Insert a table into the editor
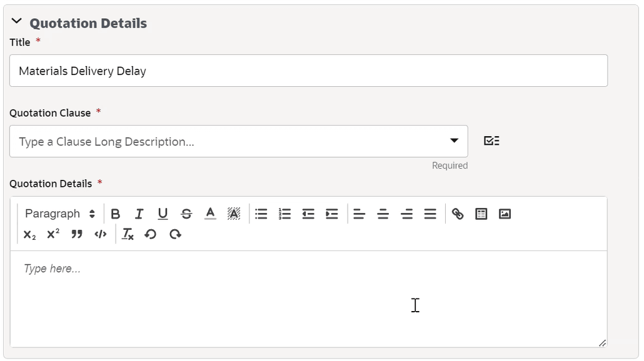The height and width of the screenshot is (361, 644). point(481,214)
